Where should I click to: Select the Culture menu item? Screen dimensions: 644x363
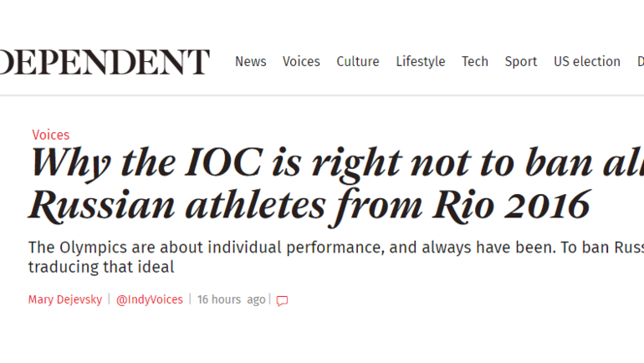[x=357, y=62]
